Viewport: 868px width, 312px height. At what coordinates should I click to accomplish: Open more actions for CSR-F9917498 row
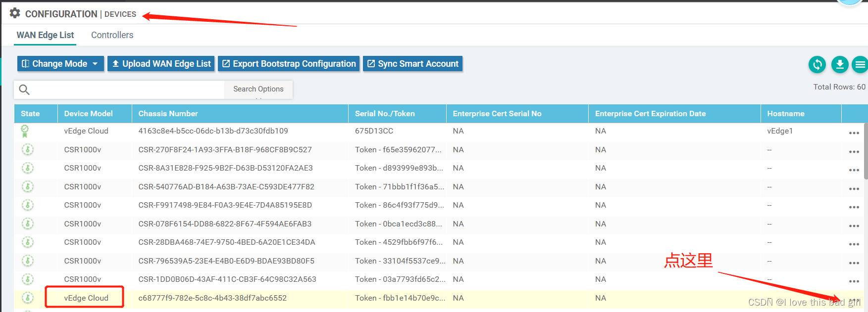[x=854, y=207]
